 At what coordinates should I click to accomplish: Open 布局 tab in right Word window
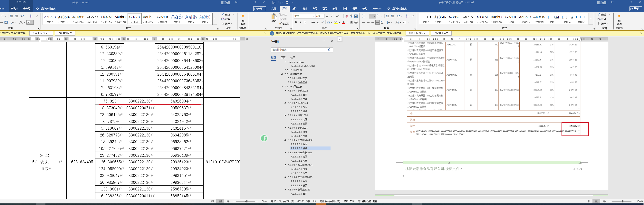315,8
